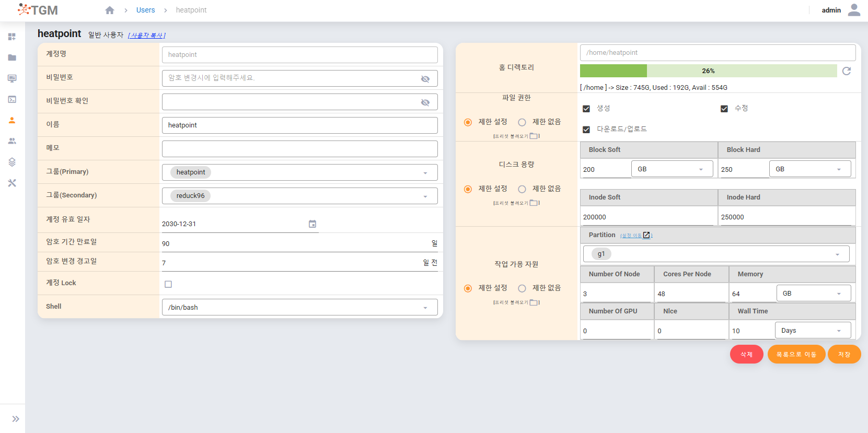Open the admin account menu
The image size is (868, 433).
[854, 10]
